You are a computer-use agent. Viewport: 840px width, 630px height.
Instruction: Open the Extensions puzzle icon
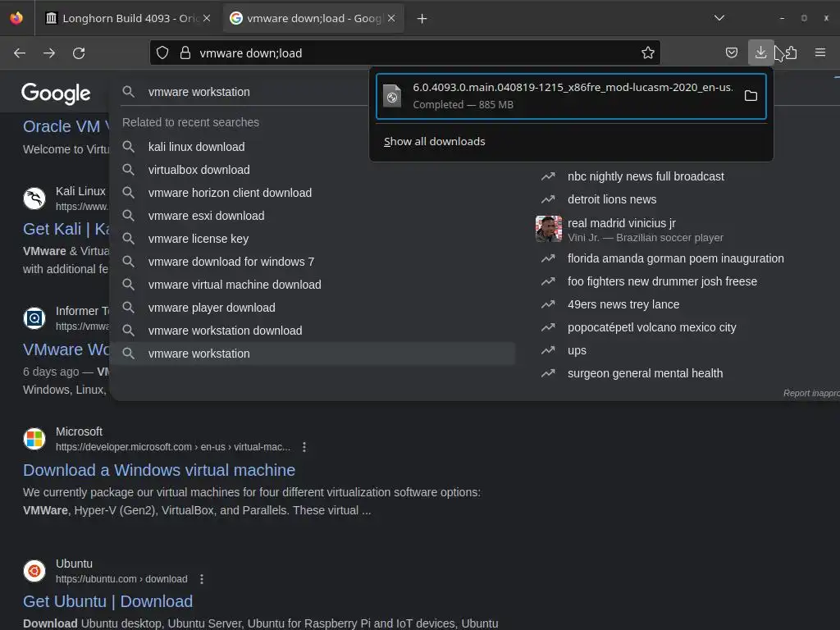pos(791,52)
